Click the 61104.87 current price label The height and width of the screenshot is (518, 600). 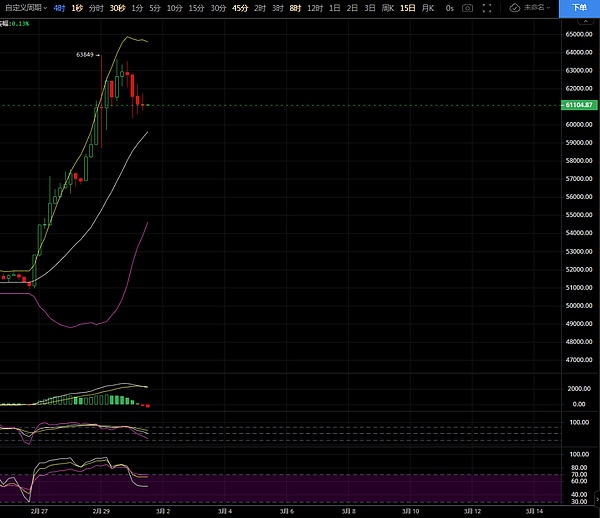point(579,105)
